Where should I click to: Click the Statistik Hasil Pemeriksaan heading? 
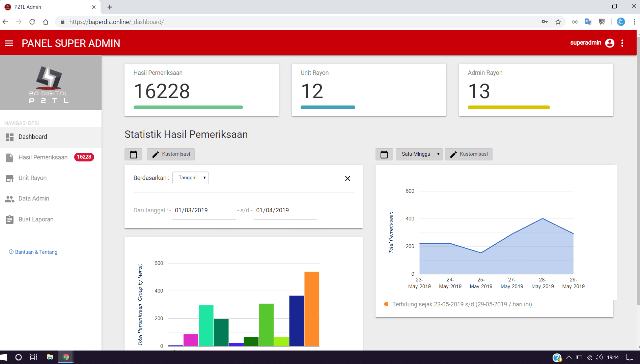coord(186,134)
